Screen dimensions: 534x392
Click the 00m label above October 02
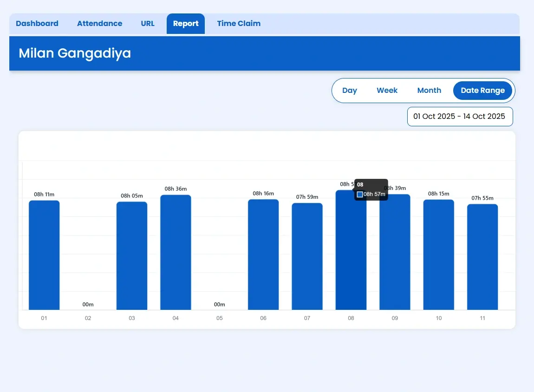point(88,304)
